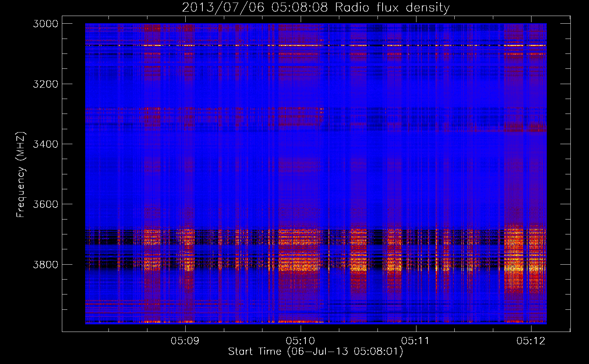Click the "Start Time (06-Jul-13 05:08:01)" axis title
589x364 pixels.
coord(316,352)
